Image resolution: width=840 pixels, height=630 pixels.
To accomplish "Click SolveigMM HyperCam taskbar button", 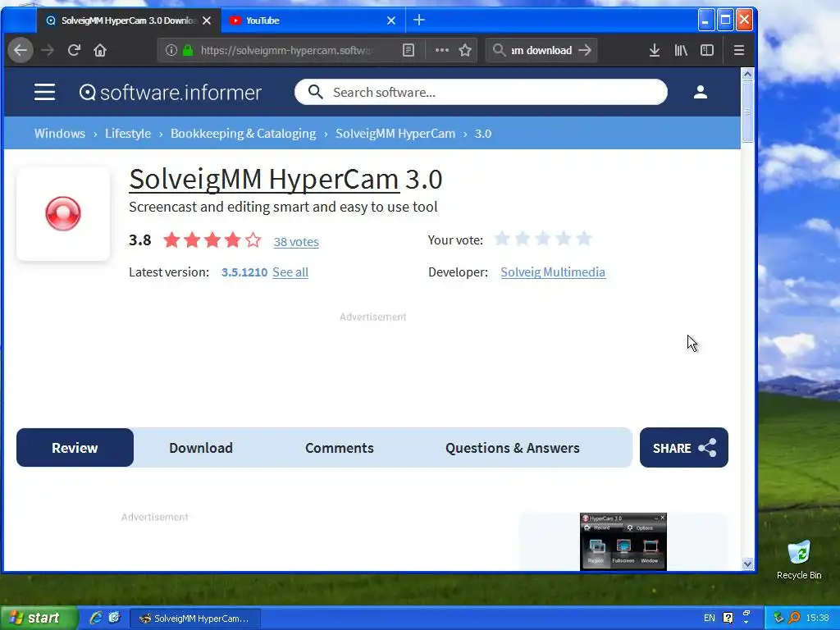I will (195, 619).
